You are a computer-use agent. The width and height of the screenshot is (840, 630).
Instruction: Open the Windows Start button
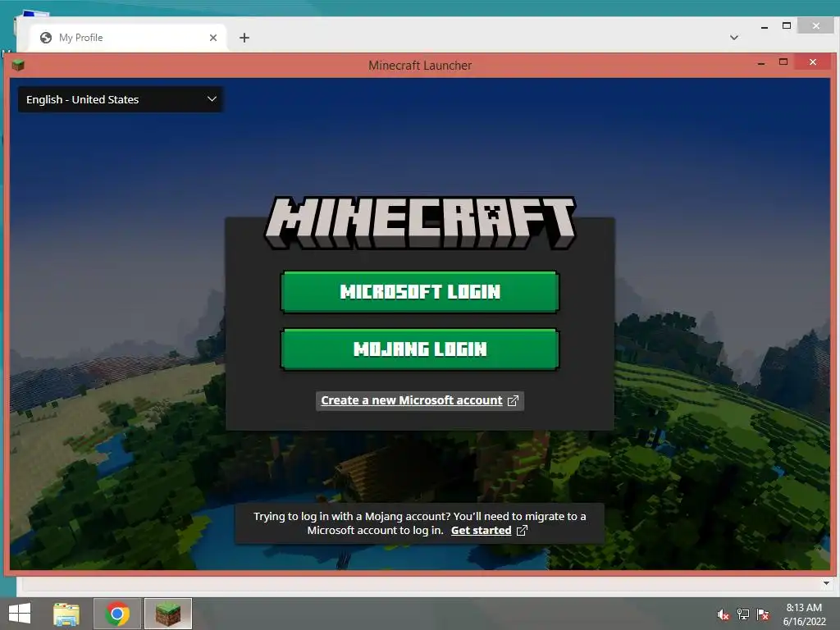[20, 614]
